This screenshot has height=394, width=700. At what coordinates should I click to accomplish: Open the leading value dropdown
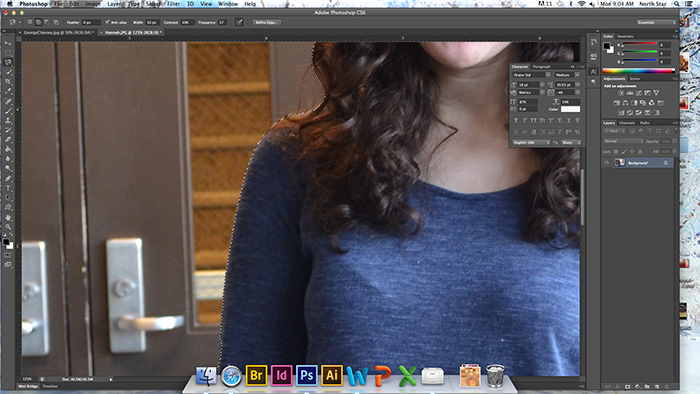click(x=577, y=84)
